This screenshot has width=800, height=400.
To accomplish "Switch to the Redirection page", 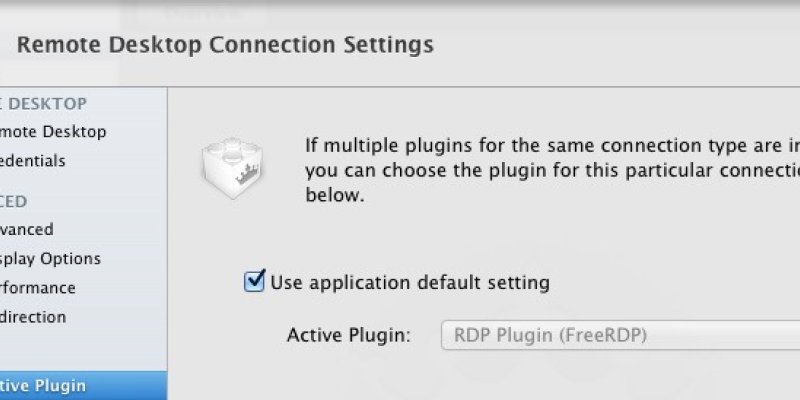I will pyautogui.click(x=34, y=317).
